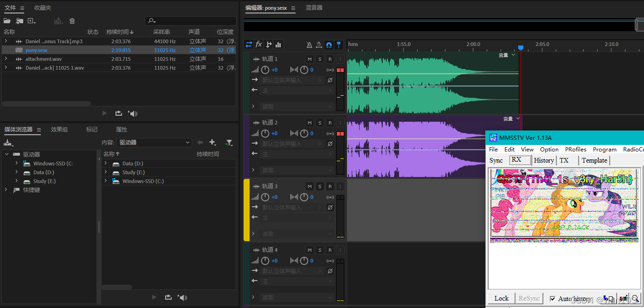Switch to 混音器 tab

click(314, 8)
